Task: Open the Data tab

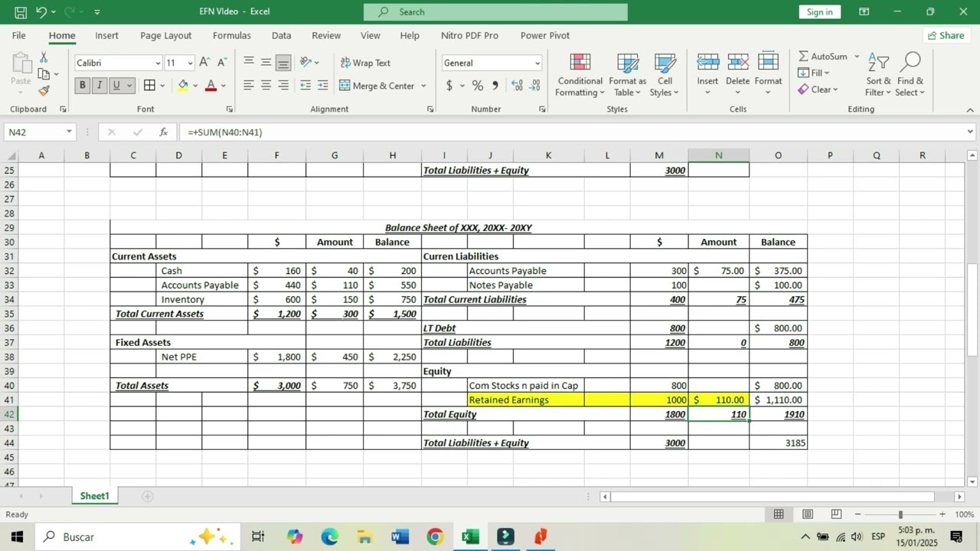Action: [x=281, y=35]
